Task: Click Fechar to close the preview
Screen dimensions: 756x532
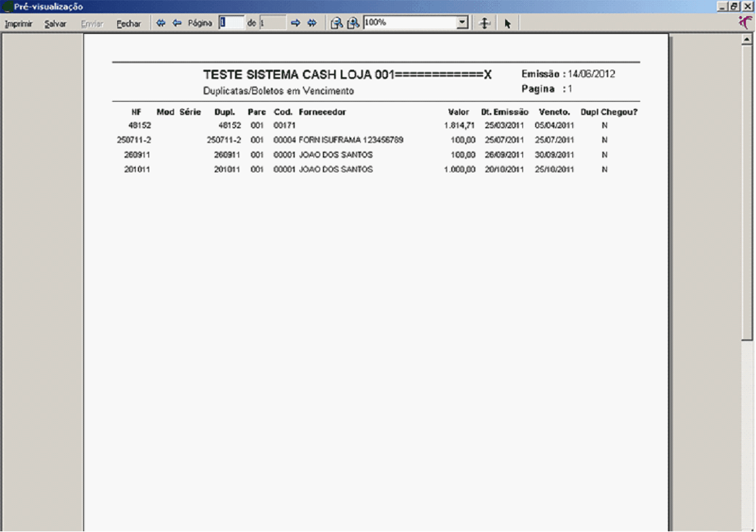Action: 128,23
